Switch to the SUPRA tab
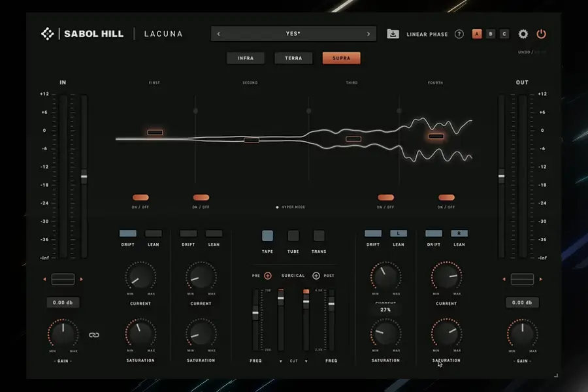 coord(342,58)
